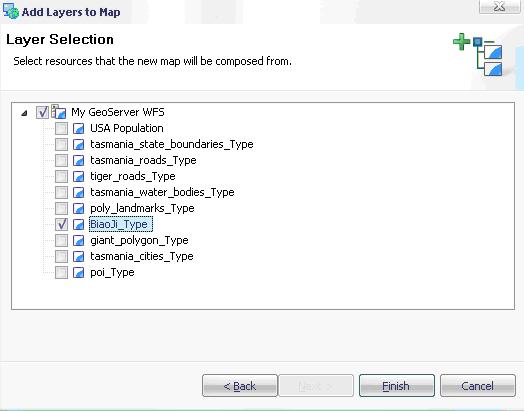Enable the tasmania_cities_Type checkbox

coord(61,257)
